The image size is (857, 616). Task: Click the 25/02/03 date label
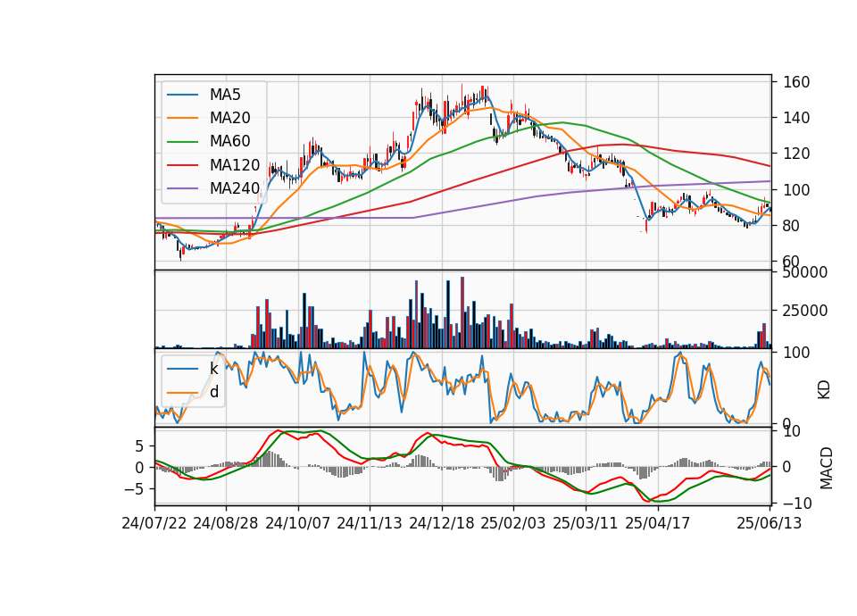tap(513, 523)
